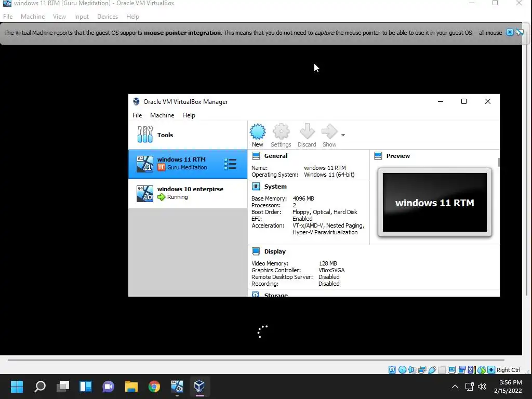This screenshot has height=399, width=532.
Task: Open Task View on the taskbar
Action: point(63,386)
